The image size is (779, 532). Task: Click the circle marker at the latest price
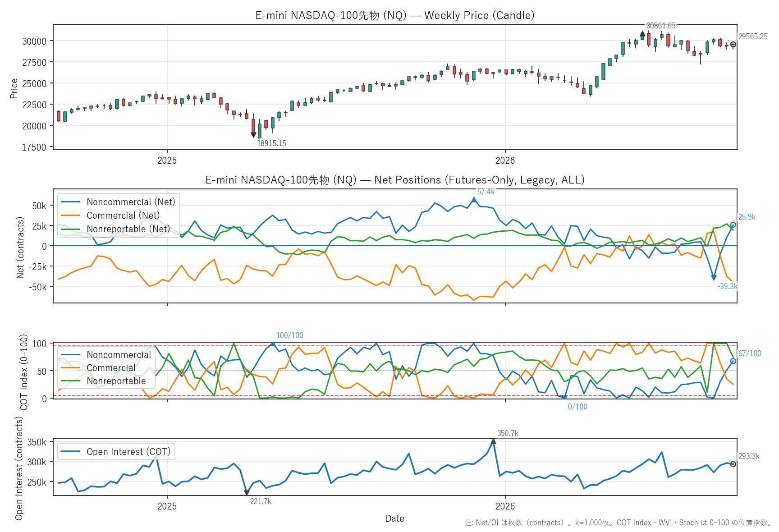733,45
